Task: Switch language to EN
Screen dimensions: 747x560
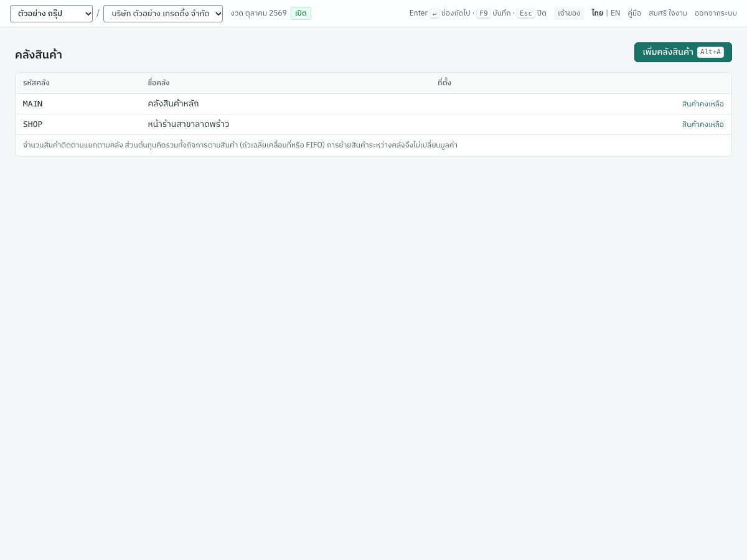Action: pyautogui.click(x=615, y=13)
